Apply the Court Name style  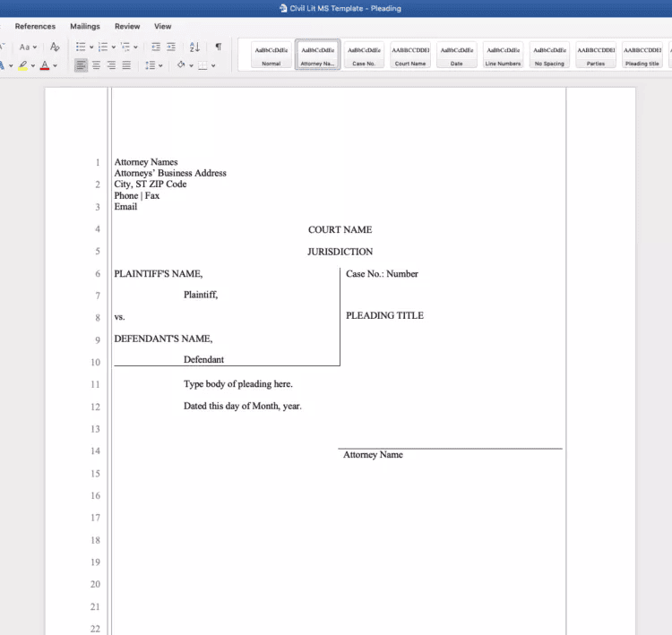tap(410, 55)
